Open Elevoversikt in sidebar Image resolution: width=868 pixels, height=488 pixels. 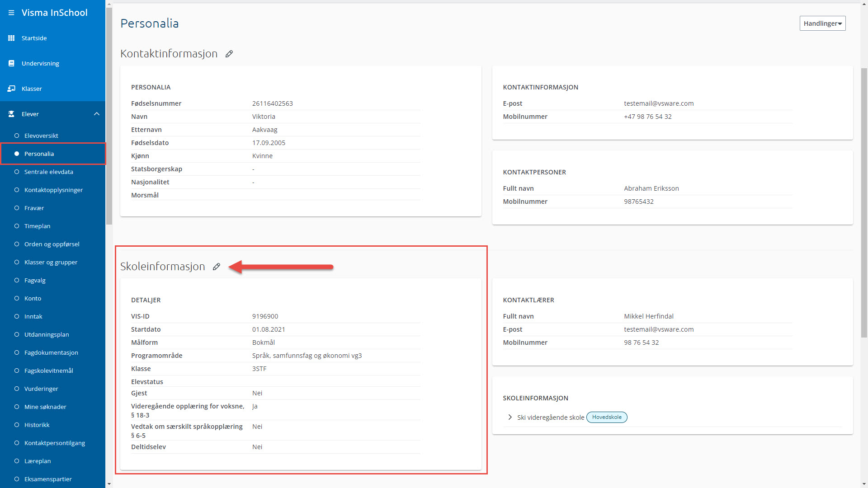(41, 136)
